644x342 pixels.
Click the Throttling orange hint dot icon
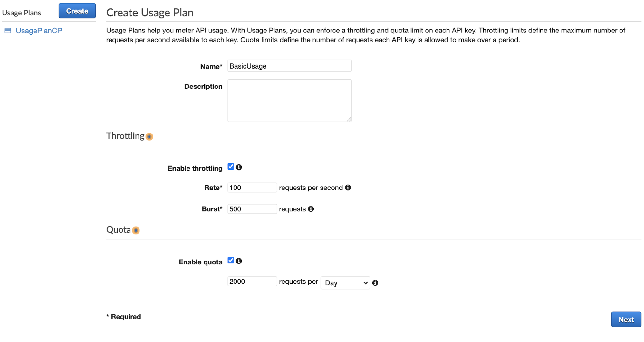click(x=149, y=137)
